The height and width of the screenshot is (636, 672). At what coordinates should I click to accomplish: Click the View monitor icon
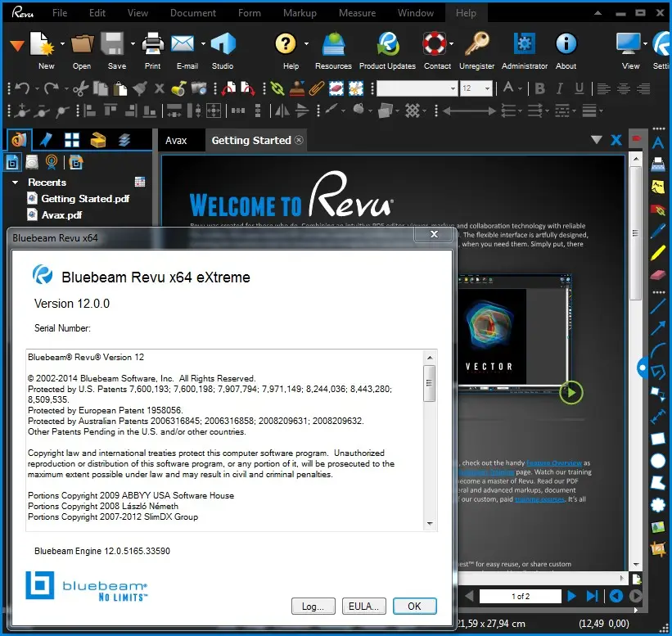pos(629,43)
